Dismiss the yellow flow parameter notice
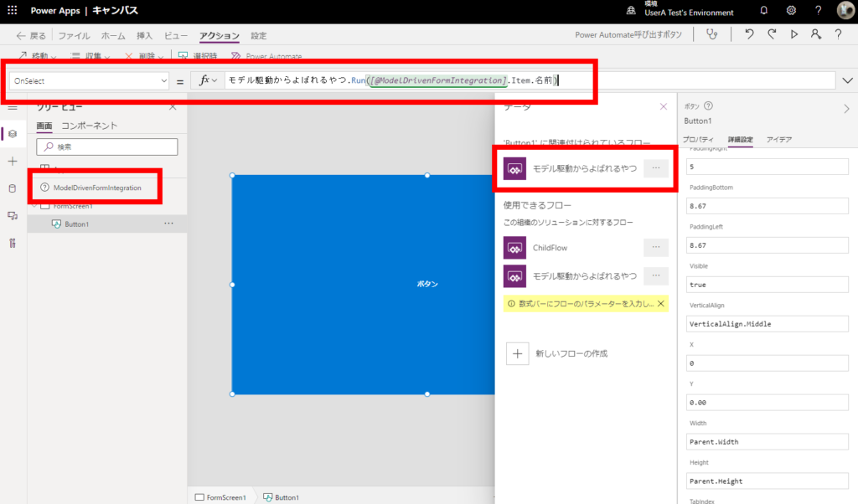 coord(661,303)
